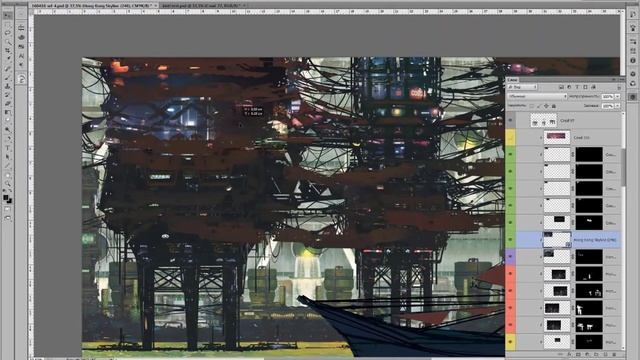
Task: Click the layer Opacity value field
Action: click(x=608, y=96)
